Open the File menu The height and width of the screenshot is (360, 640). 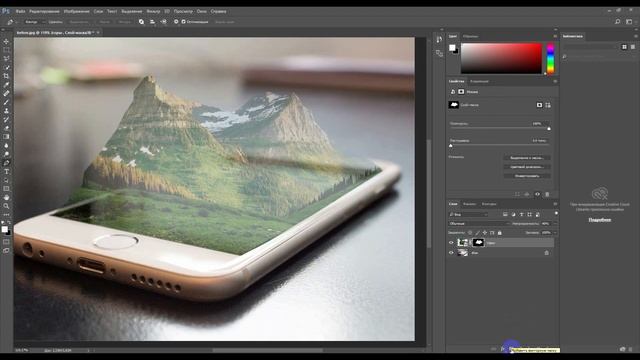[x=20, y=11]
